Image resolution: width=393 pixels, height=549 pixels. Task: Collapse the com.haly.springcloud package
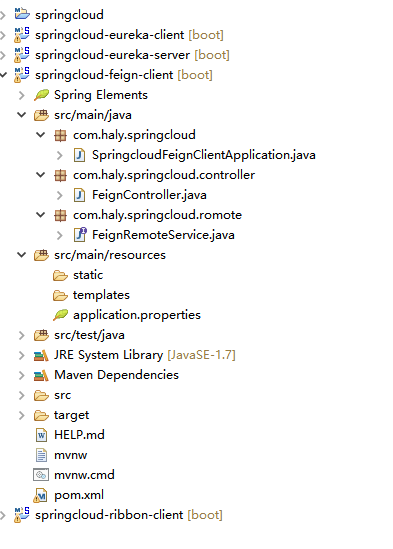(41, 135)
